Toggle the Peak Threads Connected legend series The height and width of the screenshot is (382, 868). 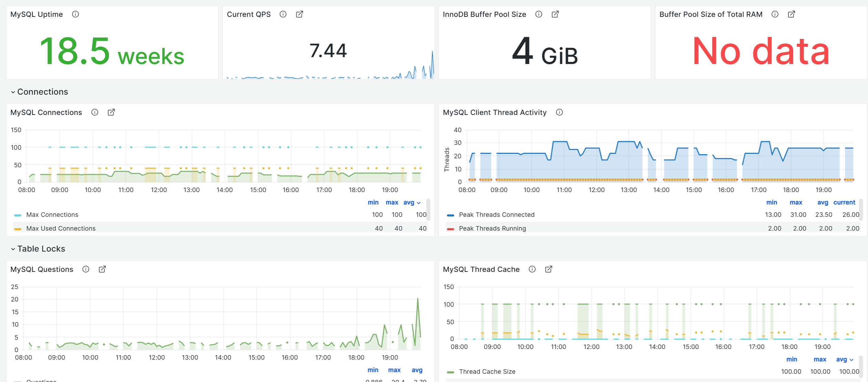[496, 215]
